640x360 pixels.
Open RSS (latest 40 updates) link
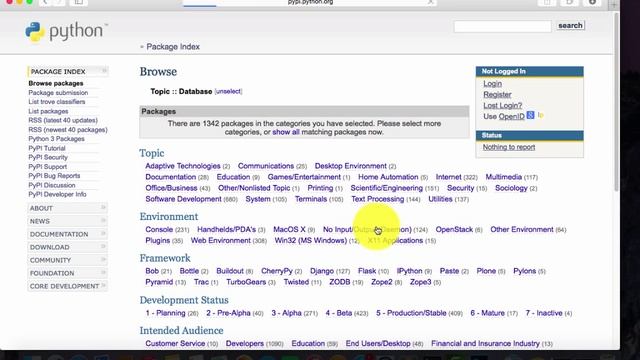63,120
